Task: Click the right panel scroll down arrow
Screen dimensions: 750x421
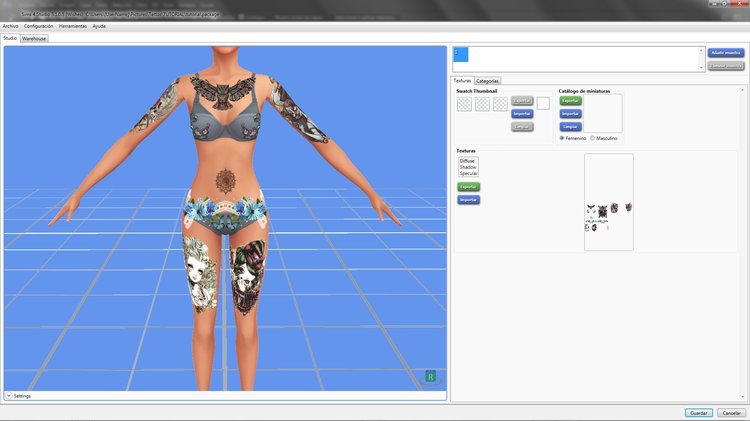Action: point(743,397)
